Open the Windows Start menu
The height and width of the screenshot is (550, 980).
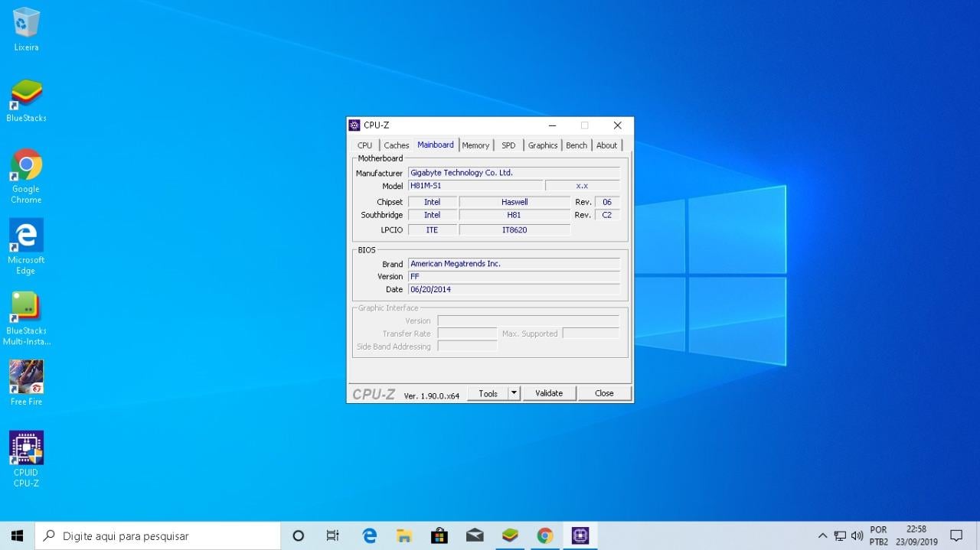coord(17,535)
